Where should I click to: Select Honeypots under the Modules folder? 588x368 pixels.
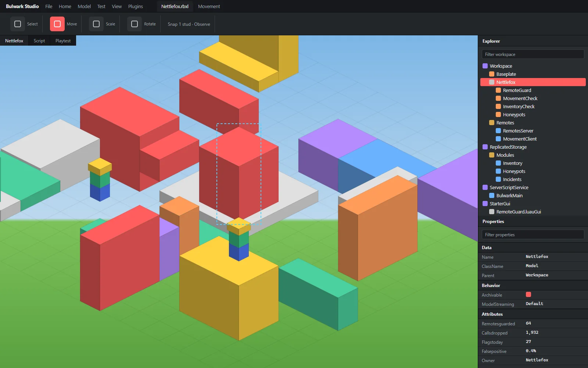533,171
